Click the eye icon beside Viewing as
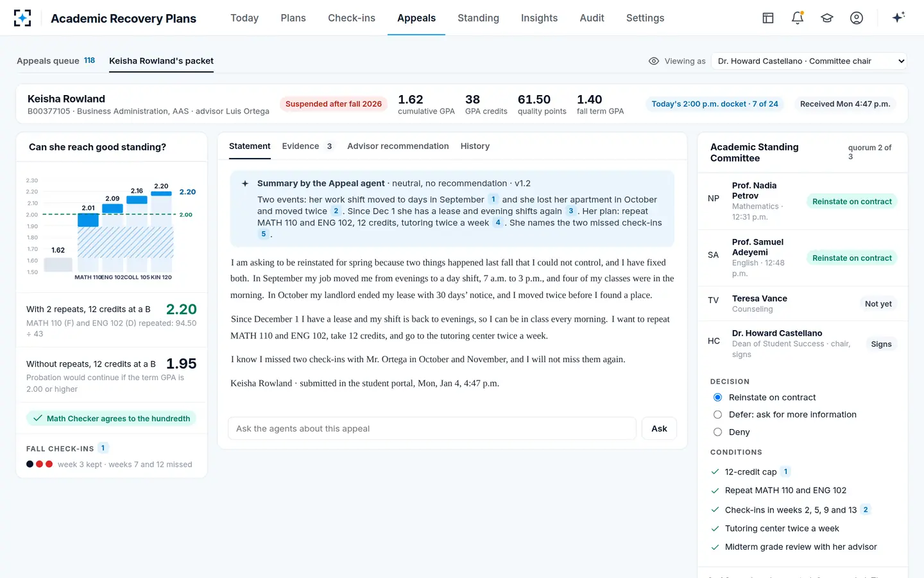924x578 pixels. (x=654, y=61)
